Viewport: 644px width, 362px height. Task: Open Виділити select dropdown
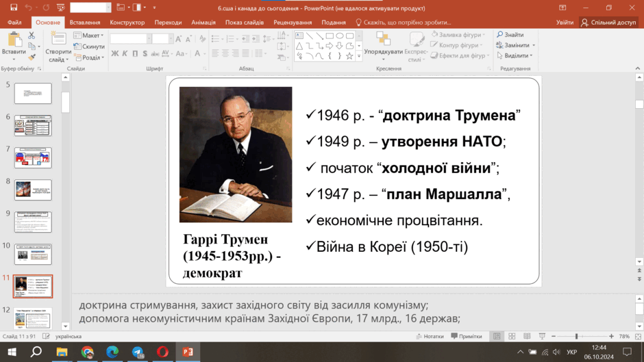[x=515, y=55]
